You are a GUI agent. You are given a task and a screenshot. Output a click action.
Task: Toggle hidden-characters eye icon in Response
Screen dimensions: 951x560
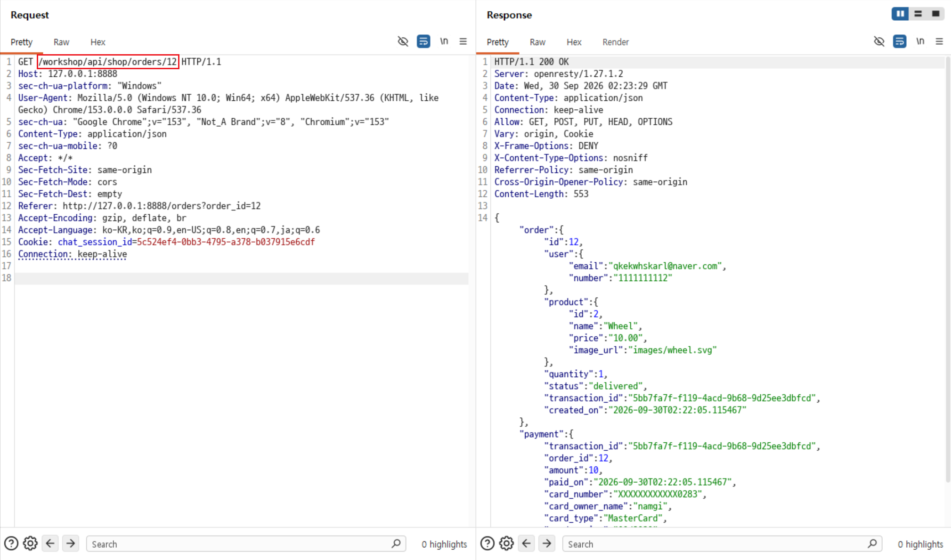[879, 41]
